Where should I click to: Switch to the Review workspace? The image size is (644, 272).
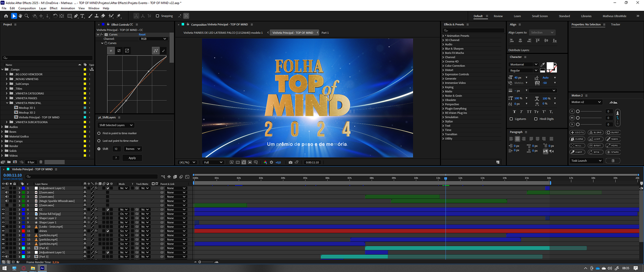coord(498,16)
